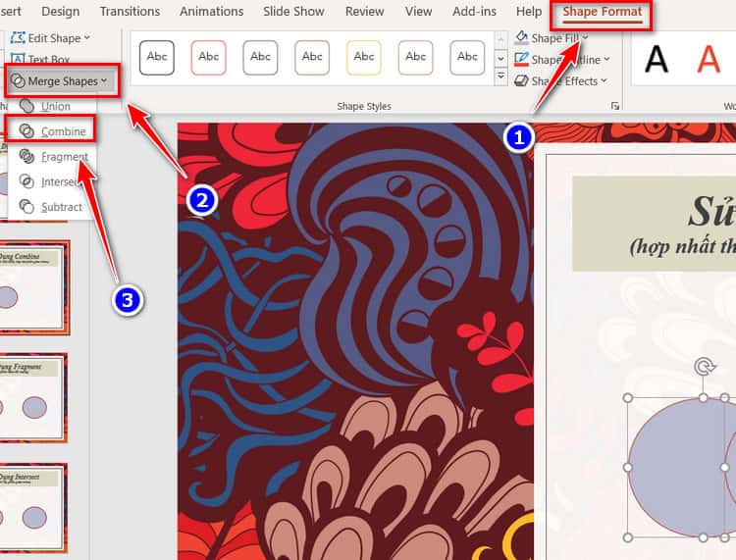Choose Union from Merge Shapes menu
This screenshot has height=560, width=736.
(52, 107)
